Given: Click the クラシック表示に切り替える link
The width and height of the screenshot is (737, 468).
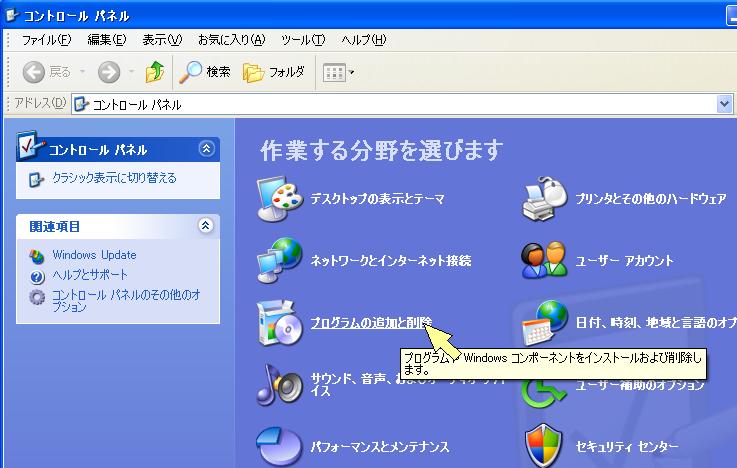Looking at the screenshot, I should coord(114,178).
